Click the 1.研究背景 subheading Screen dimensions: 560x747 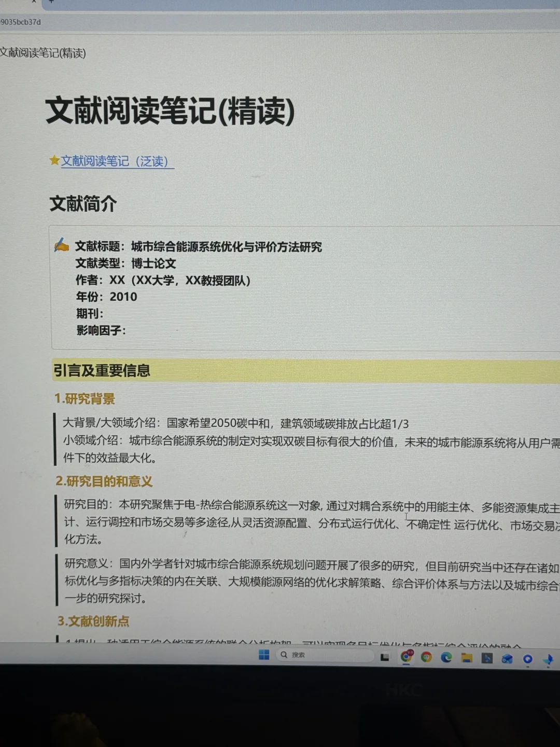[x=85, y=399]
